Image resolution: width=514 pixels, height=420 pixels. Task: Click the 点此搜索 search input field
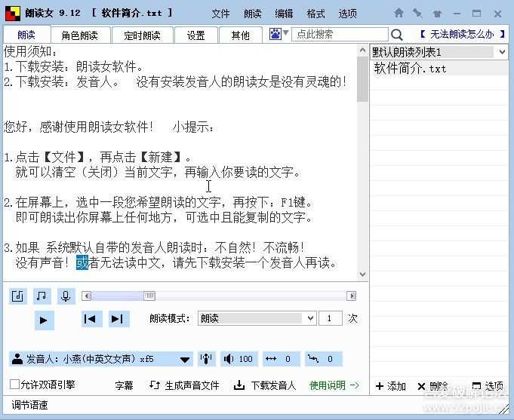340,35
